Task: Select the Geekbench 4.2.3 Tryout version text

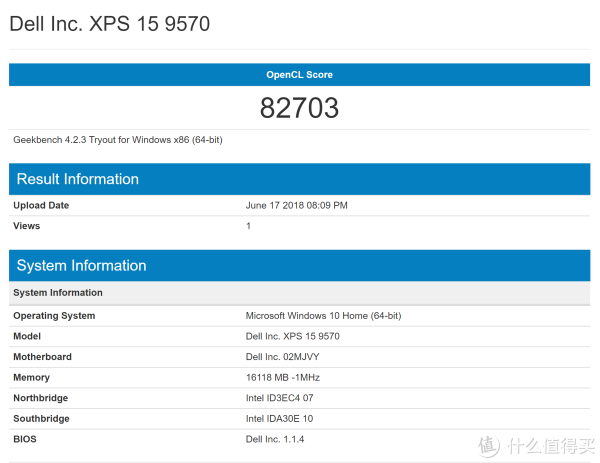Action: pos(118,140)
